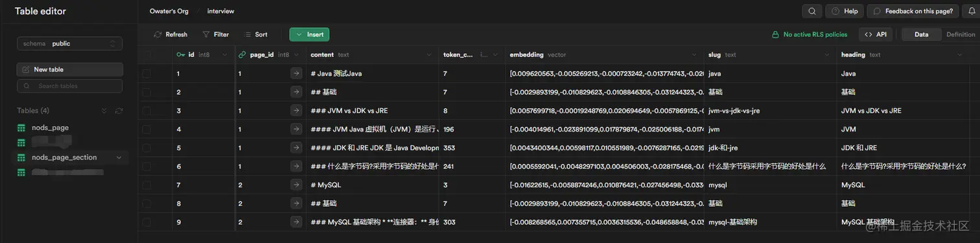Click embedding cell starting with 0.009620563

pos(605,74)
